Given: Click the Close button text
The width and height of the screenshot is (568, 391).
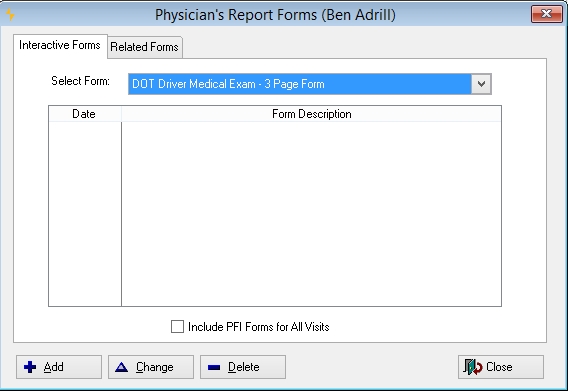Looking at the screenshot, I should click(x=499, y=367).
